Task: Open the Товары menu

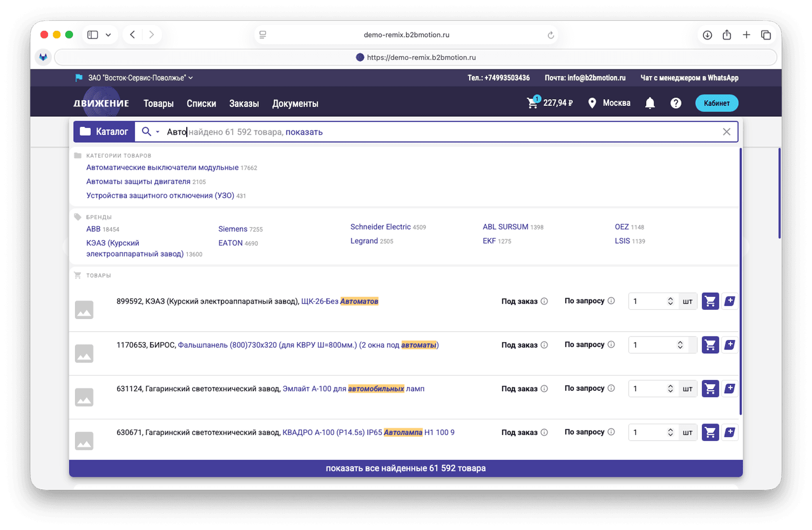Action: tap(159, 103)
